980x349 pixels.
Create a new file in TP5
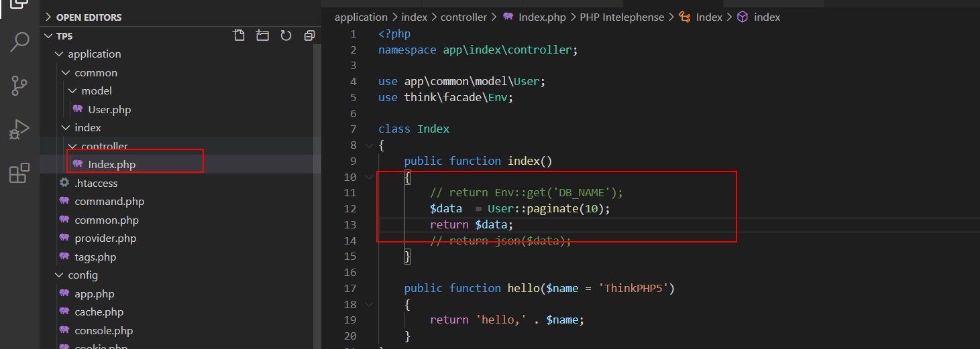click(238, 36)
